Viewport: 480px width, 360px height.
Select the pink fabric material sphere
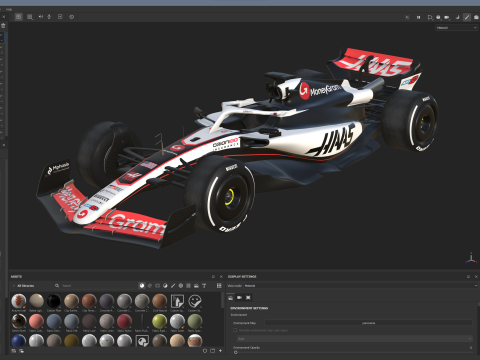(36, 322)
